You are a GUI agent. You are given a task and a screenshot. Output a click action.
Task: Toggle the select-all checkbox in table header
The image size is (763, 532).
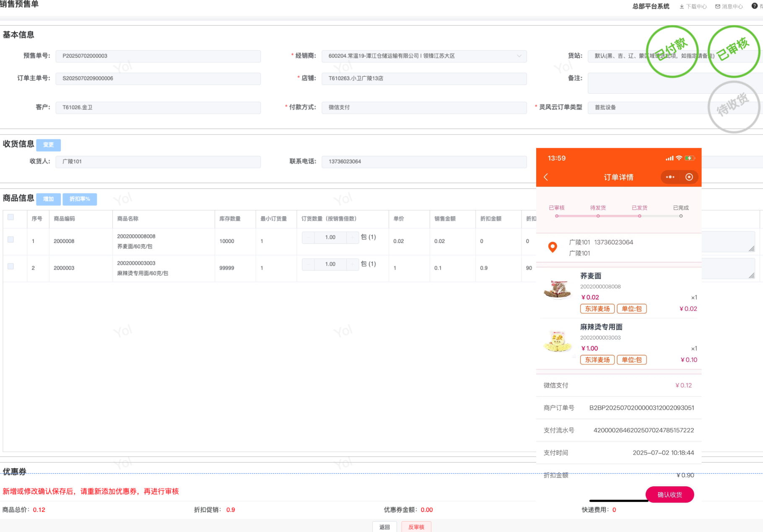click(x=11, y=217)
